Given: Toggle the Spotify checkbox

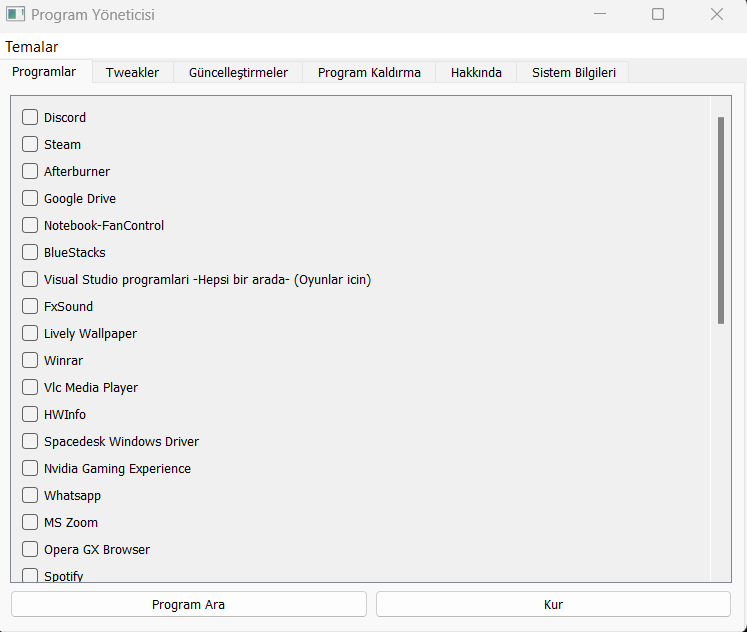Looking at the screenshot, I should 30,575.
